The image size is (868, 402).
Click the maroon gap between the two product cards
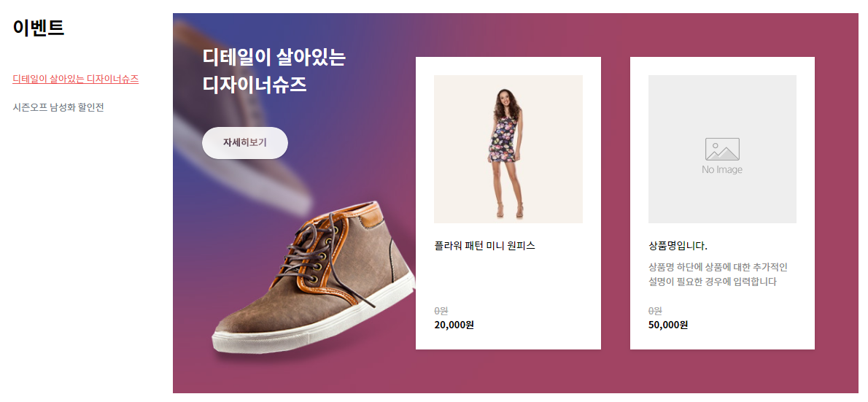click(x=616, y=204)
